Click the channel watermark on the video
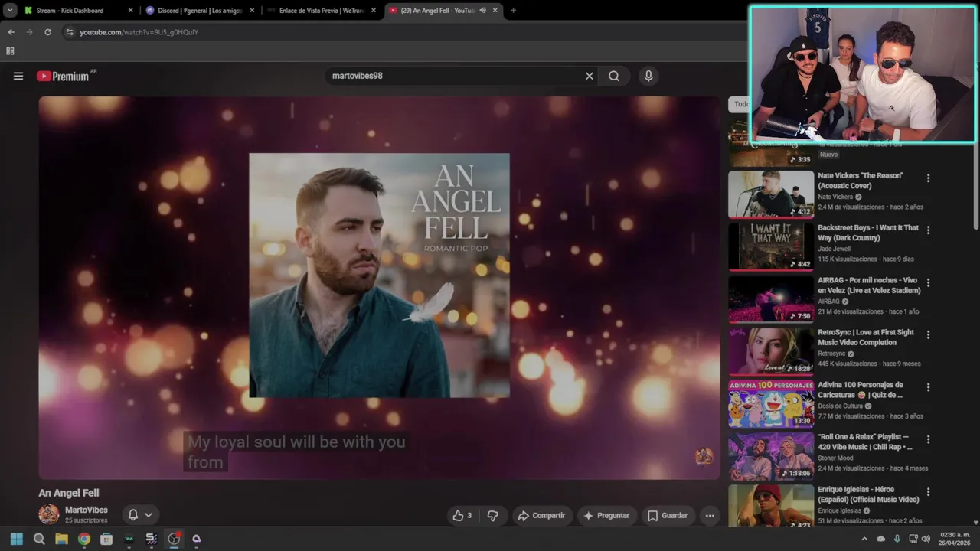The image size is (980, 551). coord(704,456)
